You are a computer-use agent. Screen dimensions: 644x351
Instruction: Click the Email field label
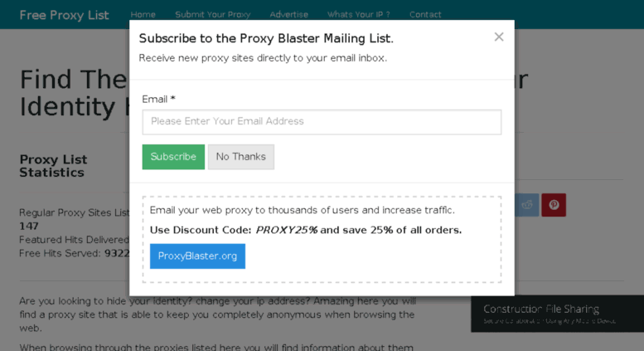(158, 99)
